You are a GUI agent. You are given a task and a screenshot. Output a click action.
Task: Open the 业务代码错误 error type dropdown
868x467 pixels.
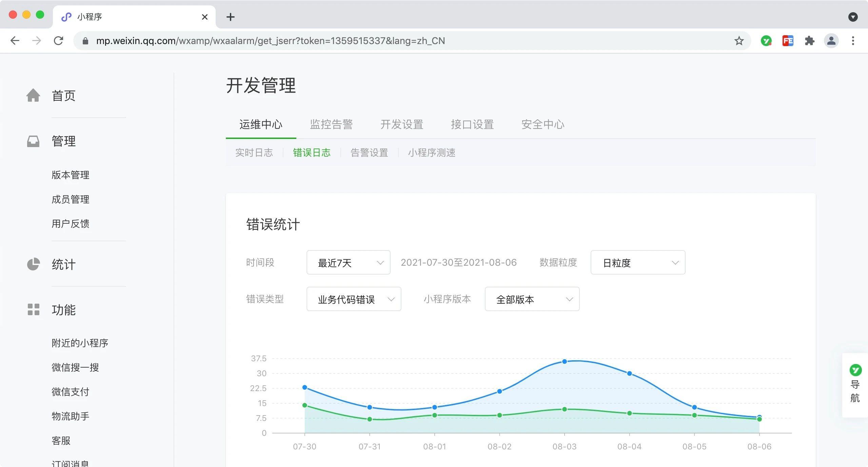pyautogui.click(x=354, y=299)
